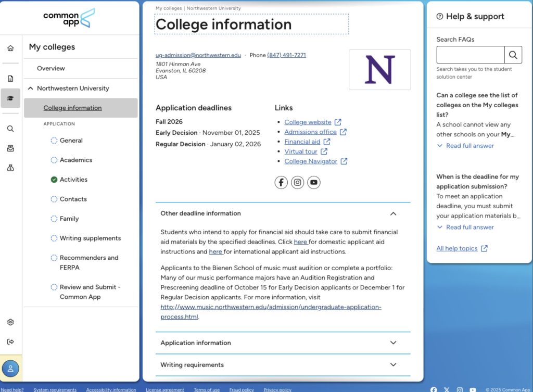Click the Sign out icon

point(10,342)
